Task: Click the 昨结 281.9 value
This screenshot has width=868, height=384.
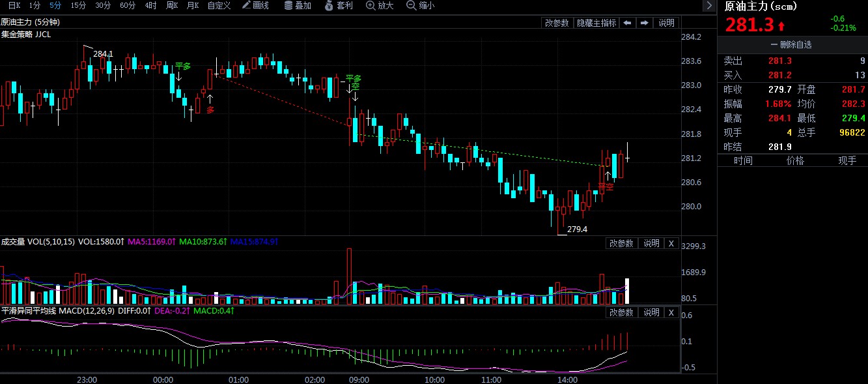Action: tap(781, 147)
